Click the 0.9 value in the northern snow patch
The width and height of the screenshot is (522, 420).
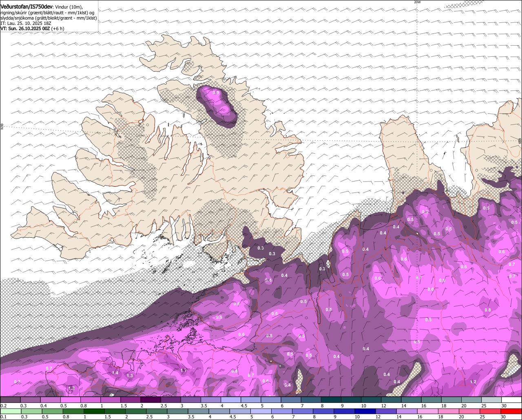[216, 93]
